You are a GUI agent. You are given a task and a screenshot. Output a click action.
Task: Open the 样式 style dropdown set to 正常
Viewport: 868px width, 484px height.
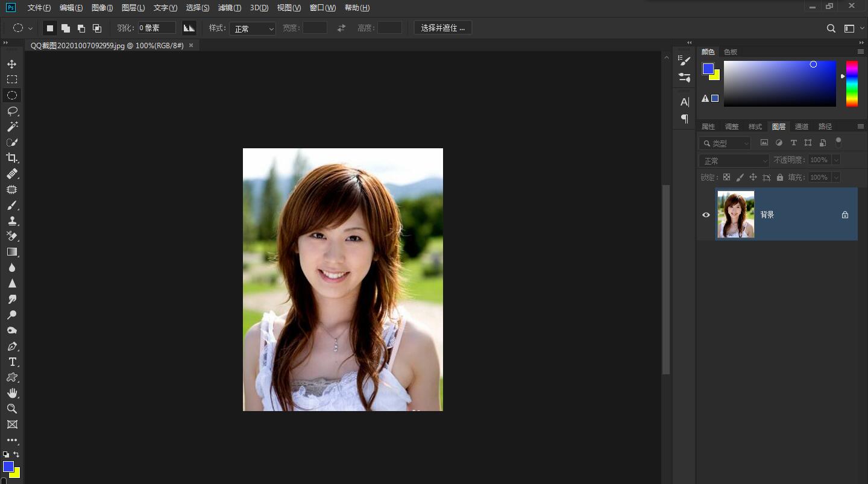(252, 28)
